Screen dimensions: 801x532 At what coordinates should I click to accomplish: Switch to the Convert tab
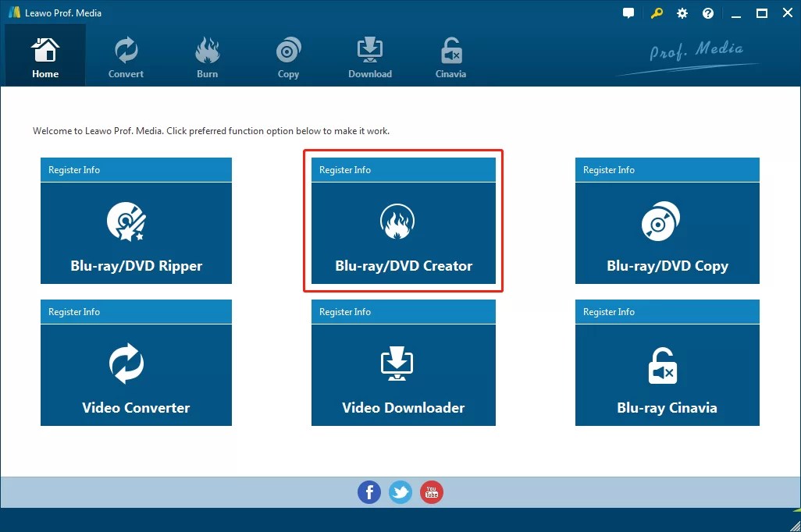[126, 55]
